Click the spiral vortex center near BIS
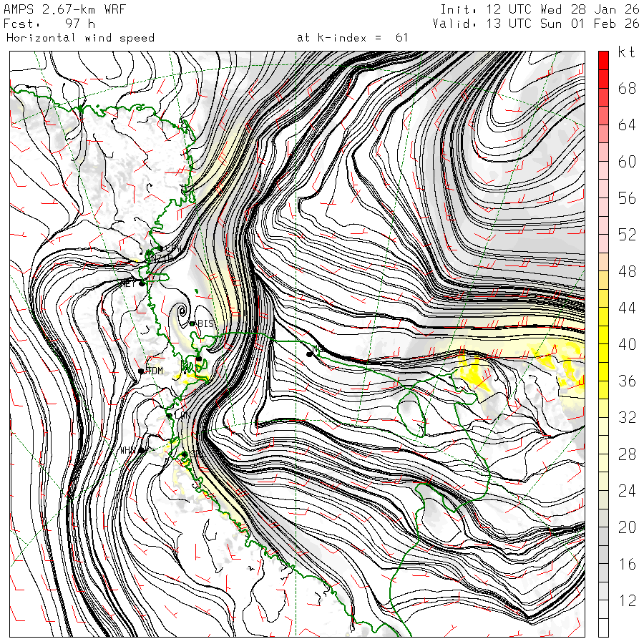The height and width of the screenshot is (644, 644). click(x=182, y=311)
